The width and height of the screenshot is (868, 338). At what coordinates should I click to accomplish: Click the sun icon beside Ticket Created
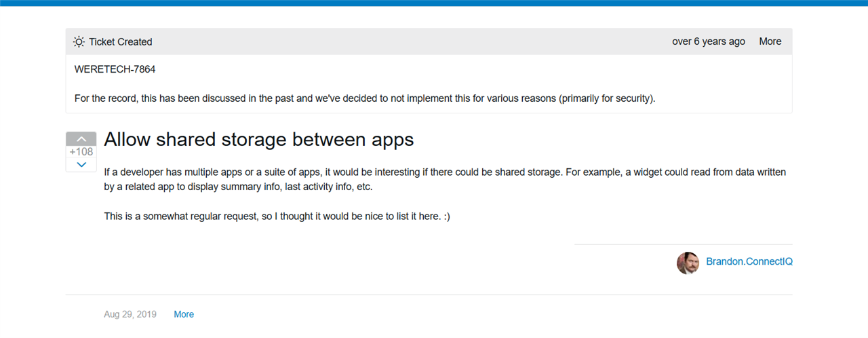tap(79, 42)
